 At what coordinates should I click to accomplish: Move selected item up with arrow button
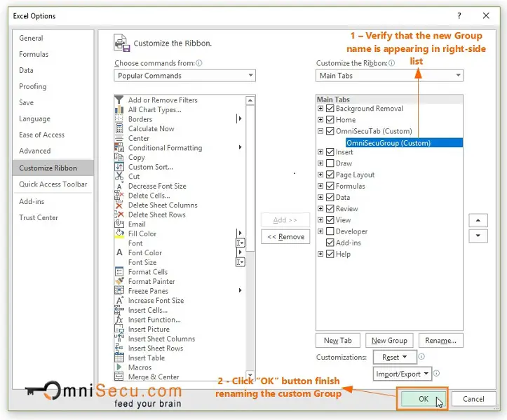tap(478, 220)
